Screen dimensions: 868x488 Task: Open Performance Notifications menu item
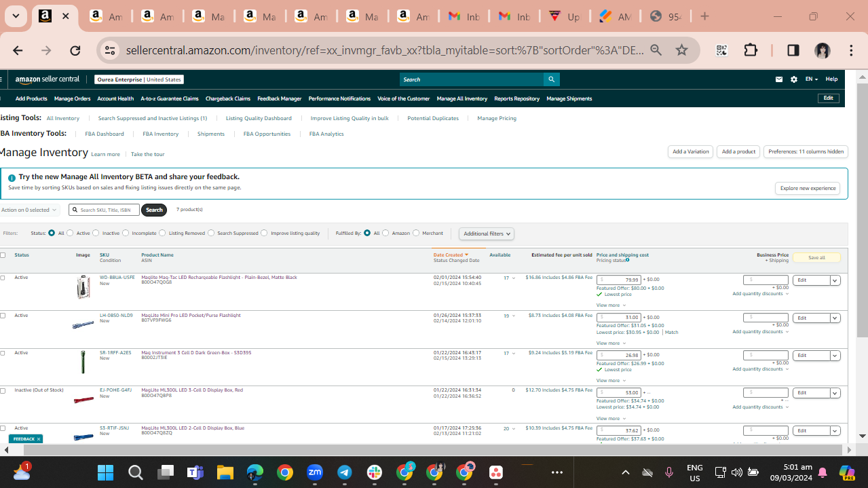[x=339, y=98]
